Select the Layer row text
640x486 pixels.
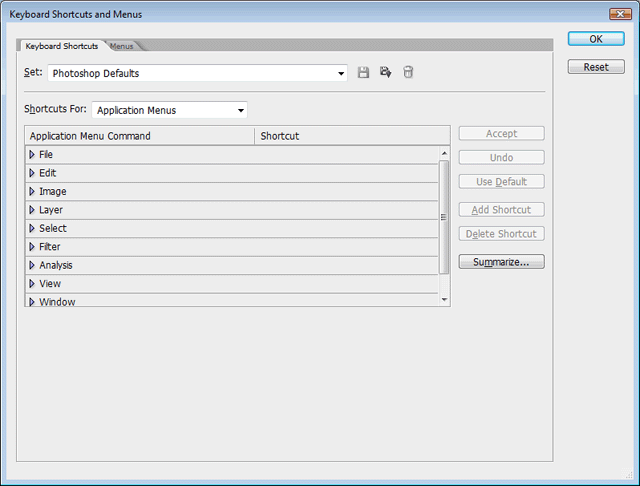coord(51,210)
